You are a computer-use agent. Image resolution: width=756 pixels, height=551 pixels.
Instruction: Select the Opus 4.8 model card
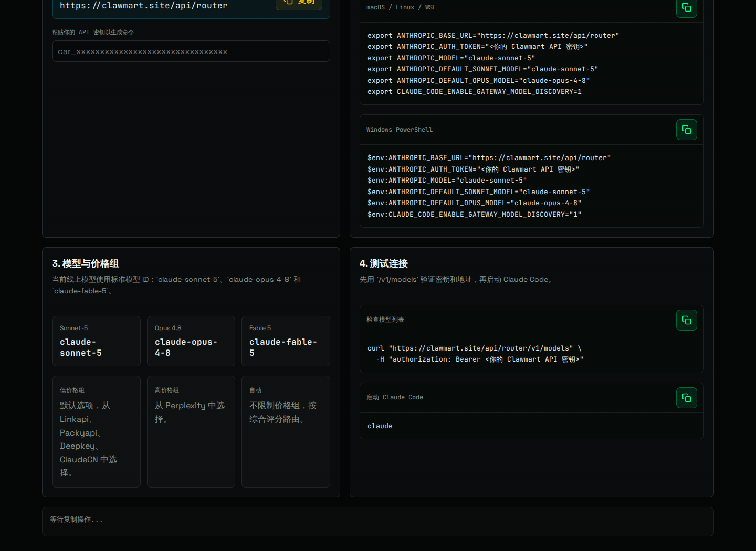click(x=191, y=341)
